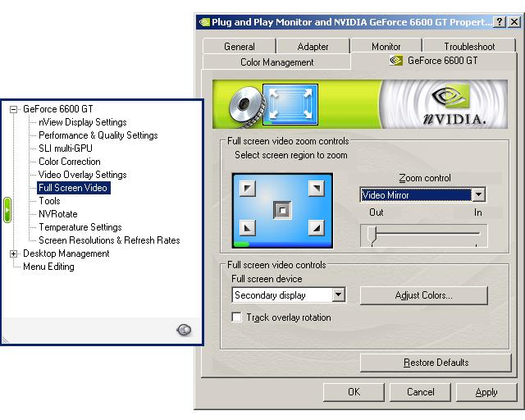Image resolution: width=525 pixels, height=420 pixels.
Task: Click the zoom Out/In slider thumb
Action: [x=372, y=236]
